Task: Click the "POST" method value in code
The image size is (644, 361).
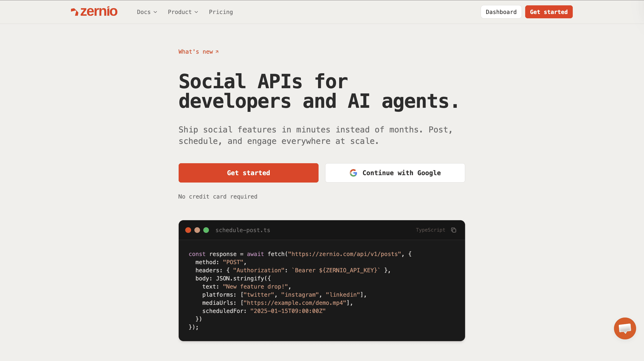Action: (233, 262)
